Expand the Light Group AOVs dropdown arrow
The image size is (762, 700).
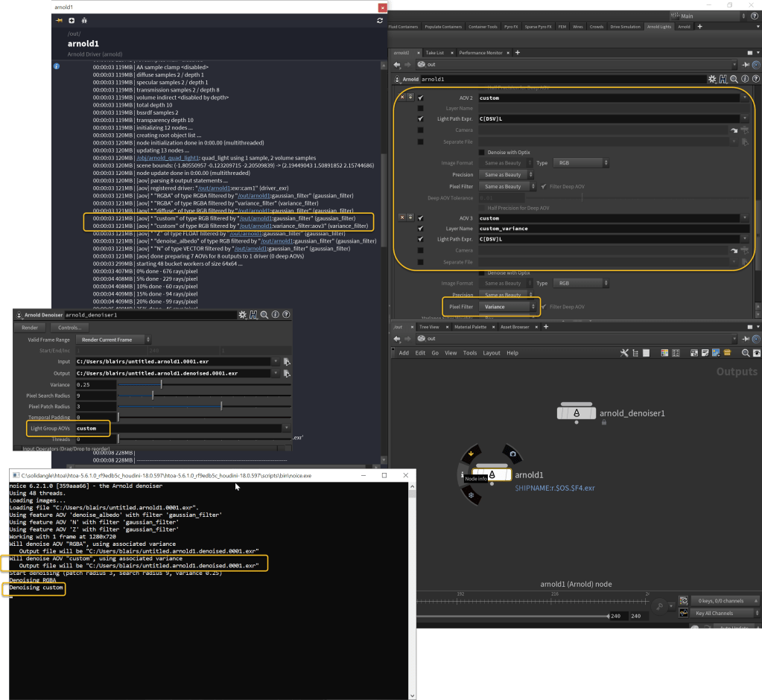click(x=286, y=428)
